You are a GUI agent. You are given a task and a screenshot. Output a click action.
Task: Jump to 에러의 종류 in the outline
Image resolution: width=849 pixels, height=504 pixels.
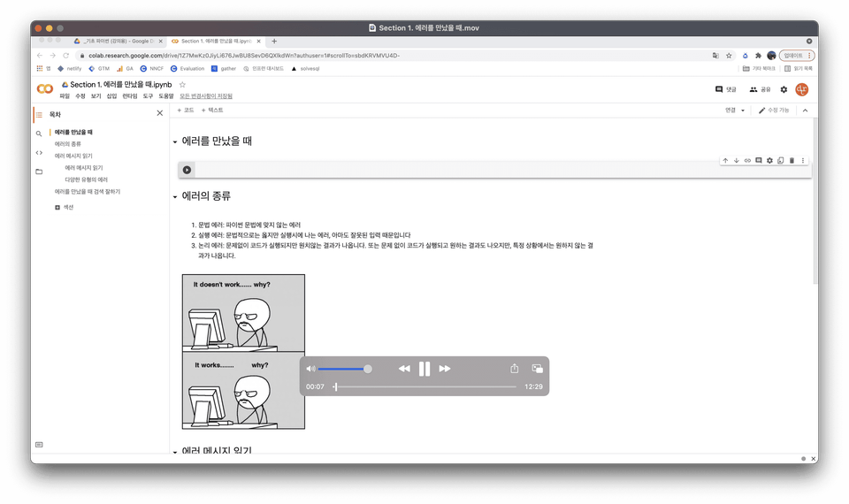68,144
